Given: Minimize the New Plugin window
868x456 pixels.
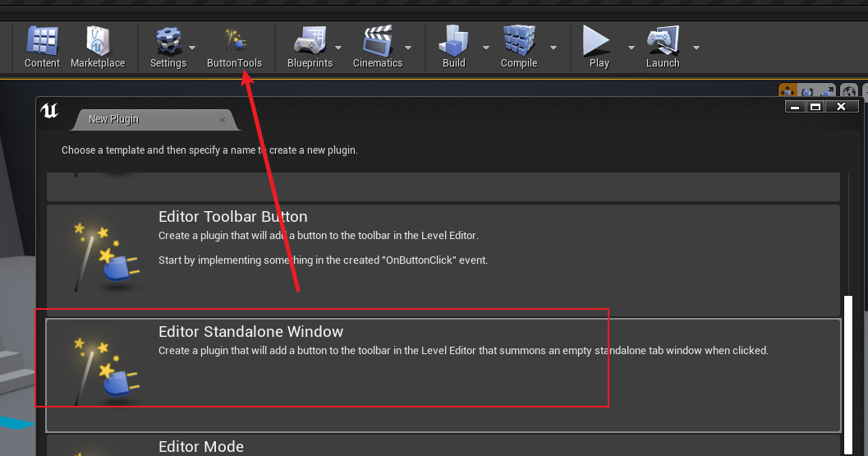Looking at the screenshot, I should coord(795,106).
